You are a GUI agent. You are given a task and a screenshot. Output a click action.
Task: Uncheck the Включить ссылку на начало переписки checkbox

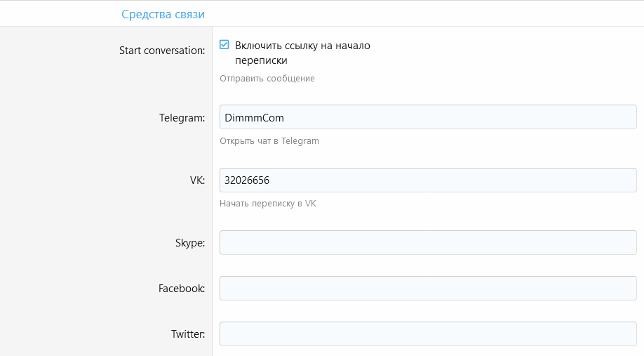[224, 45]
